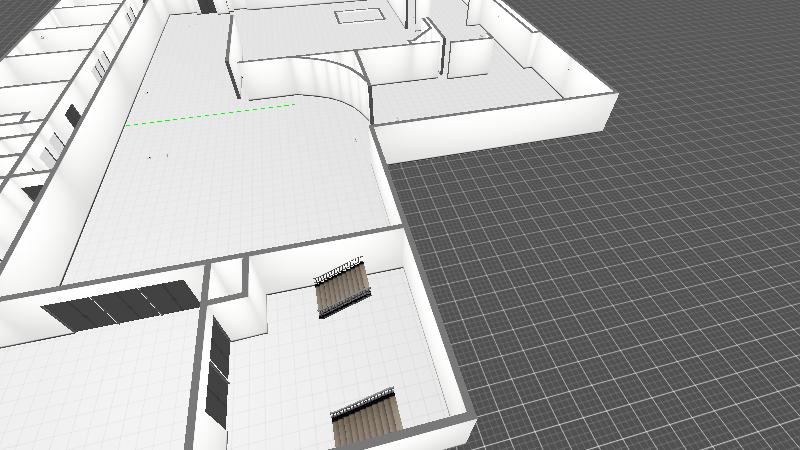Click the green dashed line
This screenshot has height=450, width=800.
click(210, 114)
